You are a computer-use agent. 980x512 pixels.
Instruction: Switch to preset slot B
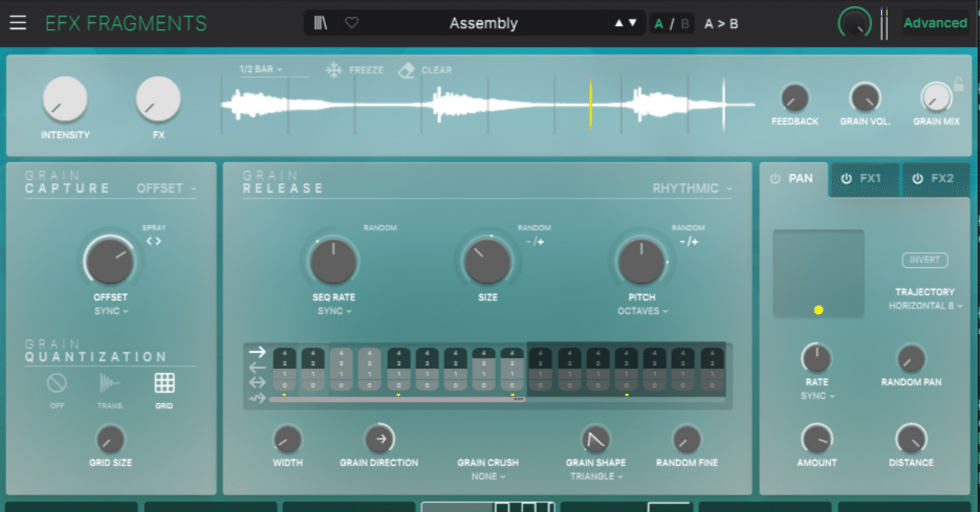coord(684,24)
